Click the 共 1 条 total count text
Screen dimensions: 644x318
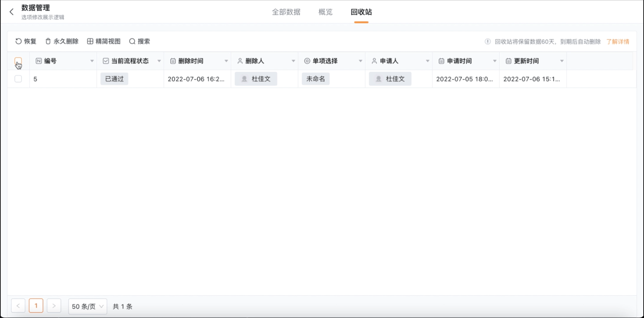(x=122, y=307)
